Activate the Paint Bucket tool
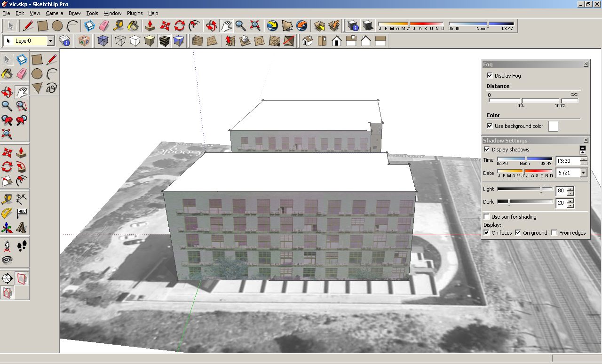Image resolution: width=602 pixels, height=364 pixels. click(x=7, y=73)
